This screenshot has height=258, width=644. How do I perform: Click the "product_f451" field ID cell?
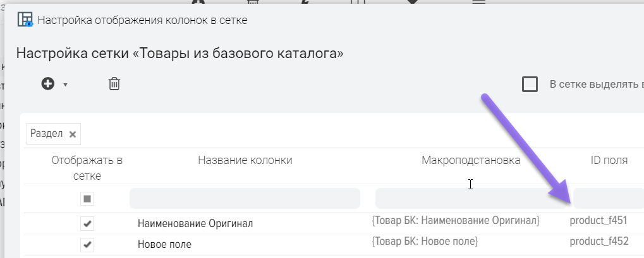(598, 221)
